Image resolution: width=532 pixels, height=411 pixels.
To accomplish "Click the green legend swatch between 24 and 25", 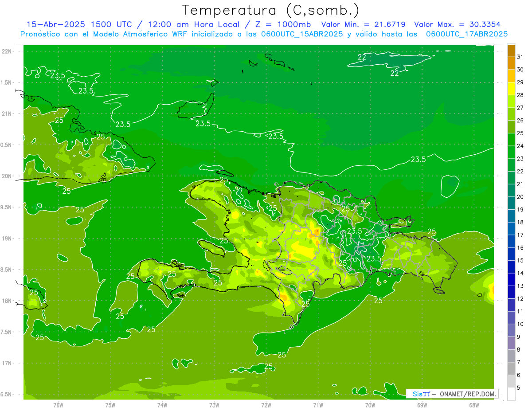I will click(511, 140).
